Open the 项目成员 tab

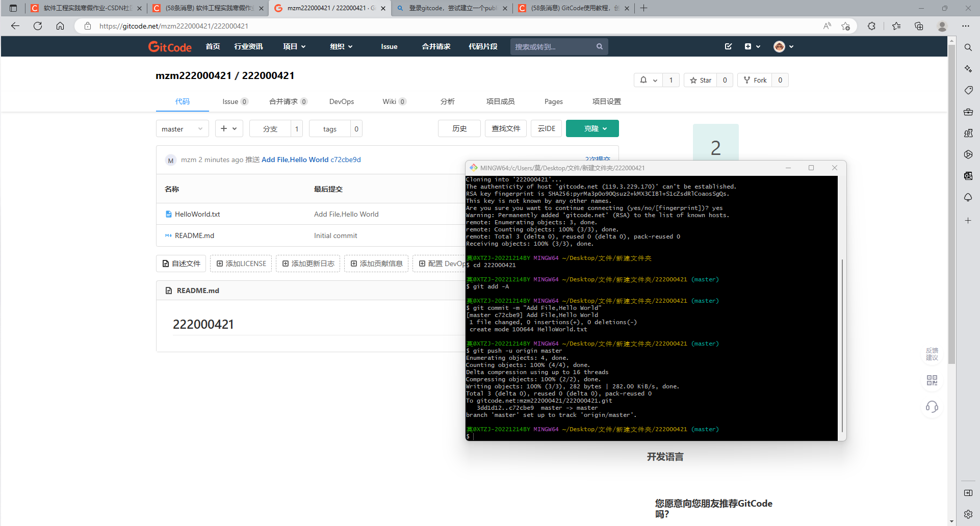501,101
